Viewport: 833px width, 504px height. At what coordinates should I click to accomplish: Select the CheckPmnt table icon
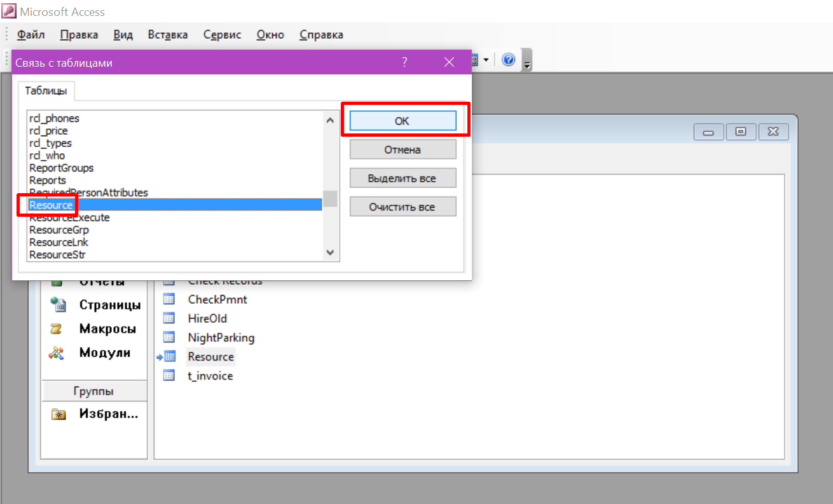point(169,299)
